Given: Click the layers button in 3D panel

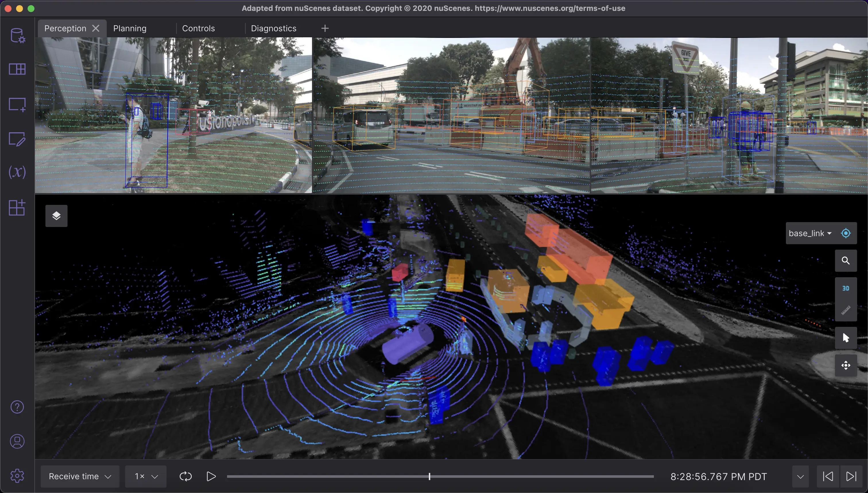Looking at the screenshot, I should tap(56, 216).
